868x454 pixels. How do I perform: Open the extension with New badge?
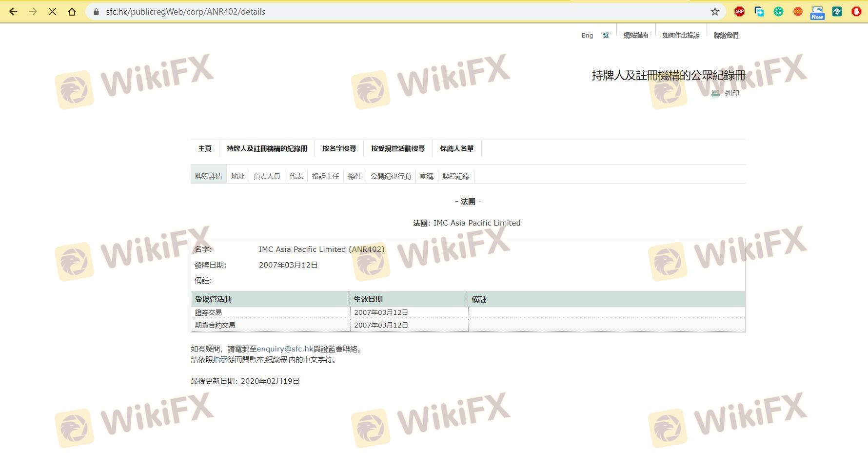[817, 12]
